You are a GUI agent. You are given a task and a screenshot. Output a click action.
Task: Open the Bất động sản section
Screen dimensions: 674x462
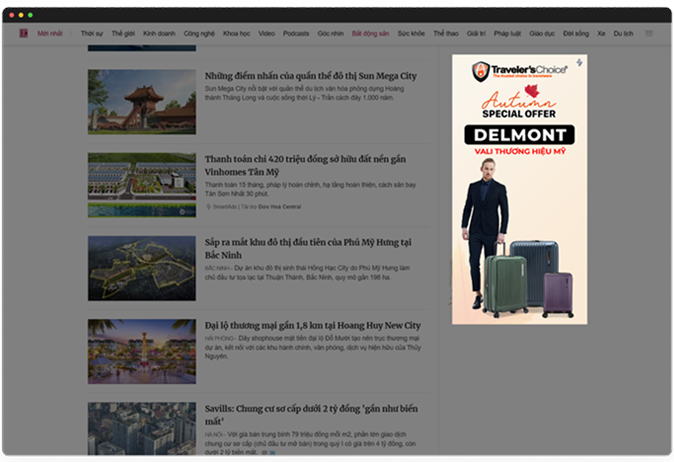[371, 33]
